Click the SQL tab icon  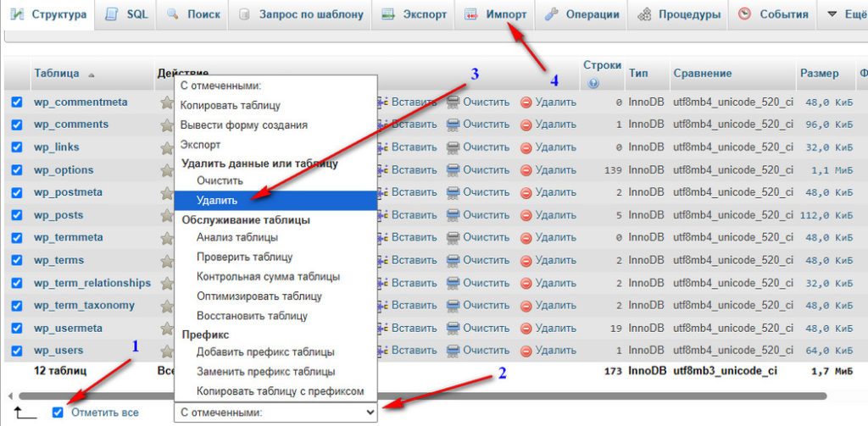click(x=113, y=14)
